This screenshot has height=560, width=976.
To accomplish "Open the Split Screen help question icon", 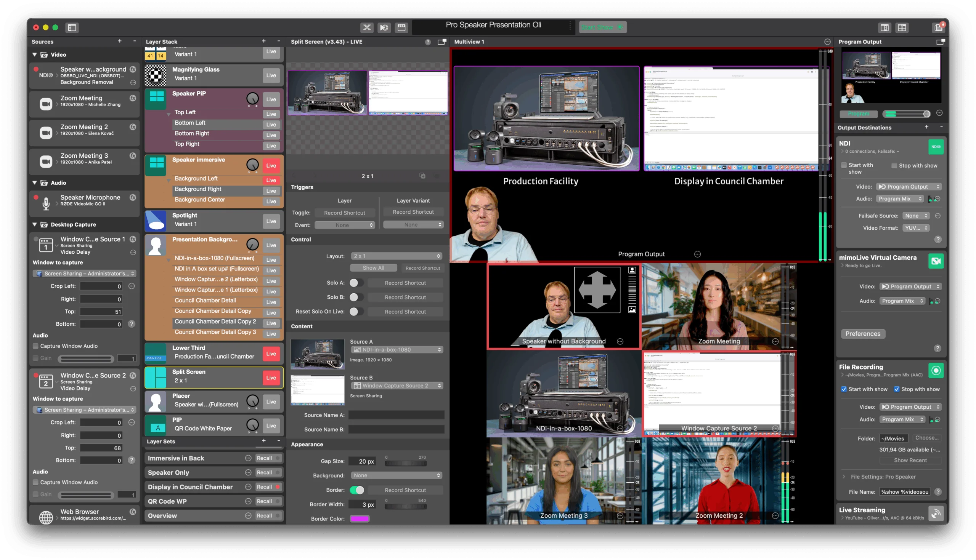I will click(428, 42).
